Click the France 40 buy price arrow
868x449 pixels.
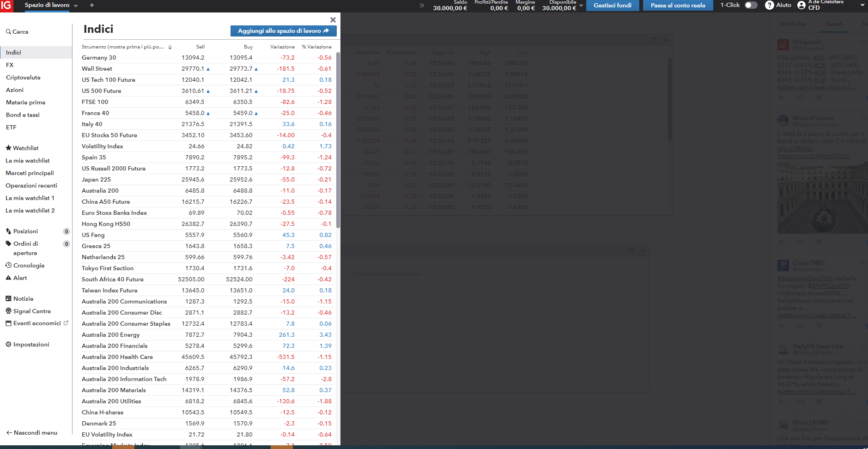pyautogui.click(x=256, y=113)
